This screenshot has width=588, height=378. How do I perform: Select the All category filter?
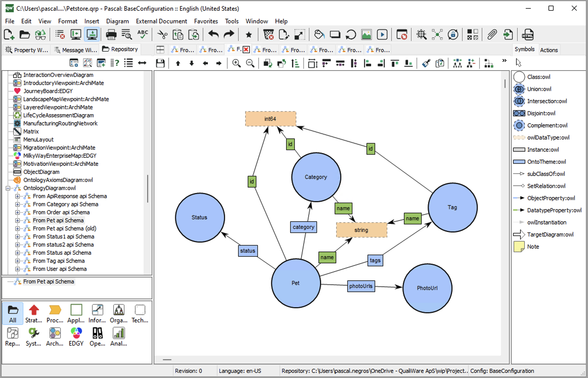tap(13, 314)
